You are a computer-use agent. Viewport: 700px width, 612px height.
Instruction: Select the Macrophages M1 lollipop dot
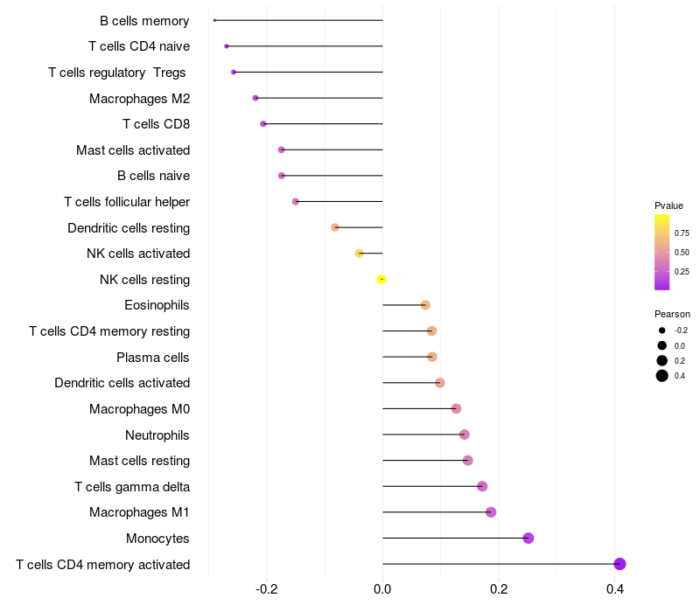coord(491,512)
